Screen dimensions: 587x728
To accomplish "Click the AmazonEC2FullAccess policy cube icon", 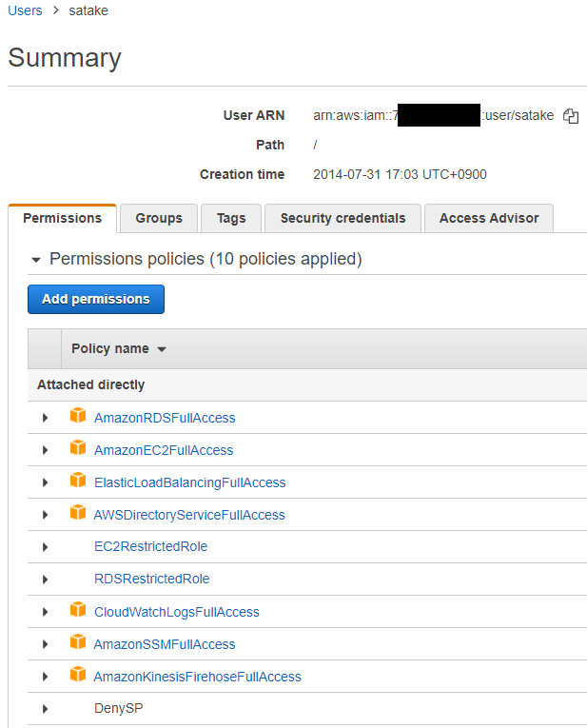I will coord(78,447).
